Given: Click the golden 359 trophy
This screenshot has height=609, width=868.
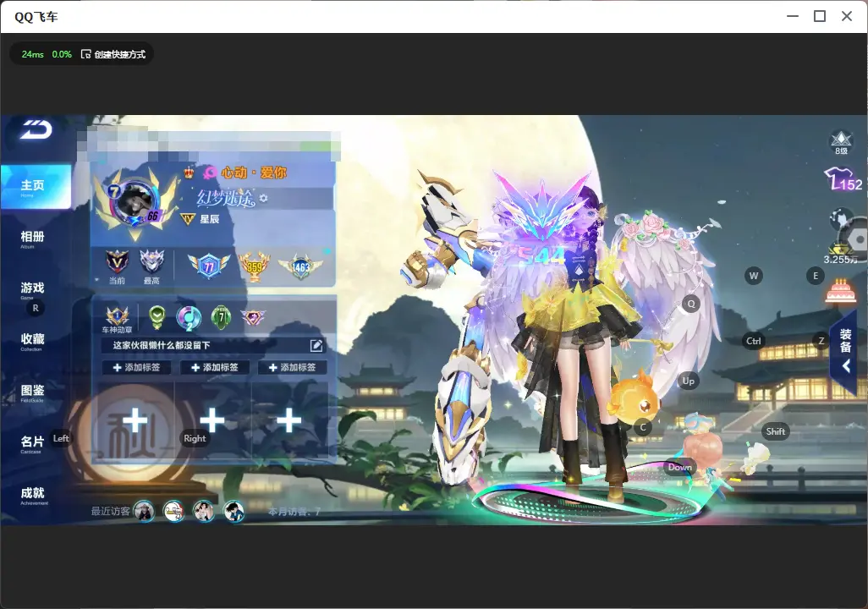Looking at the screenshot, I should point(254,266).
